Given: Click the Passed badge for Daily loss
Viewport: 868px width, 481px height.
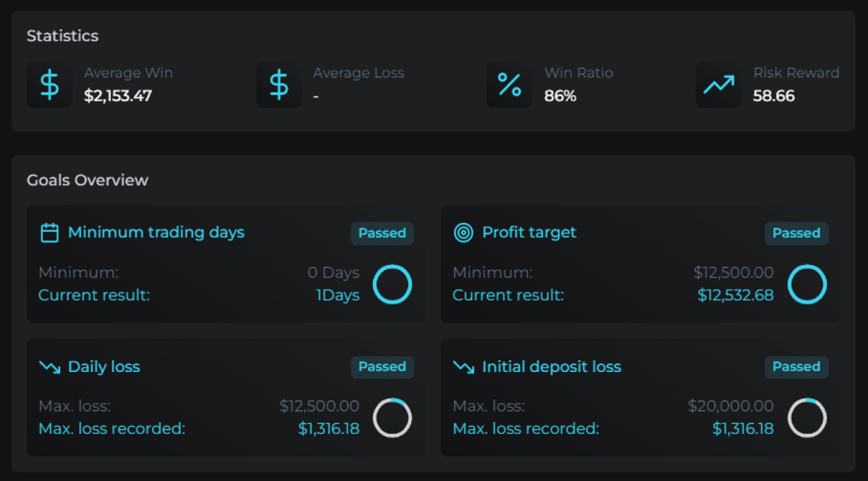Looking at the screenshot, I should point(382,366).
